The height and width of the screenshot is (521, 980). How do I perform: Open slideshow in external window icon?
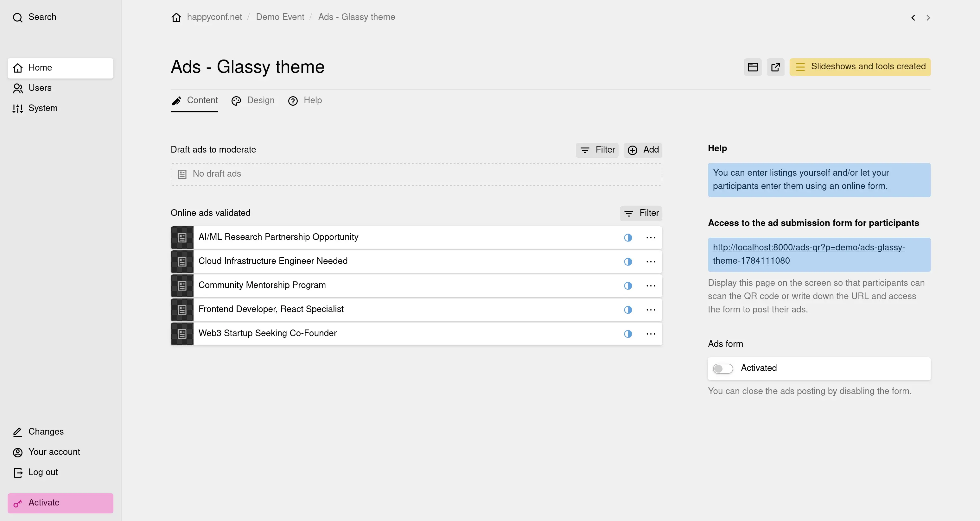775,67
